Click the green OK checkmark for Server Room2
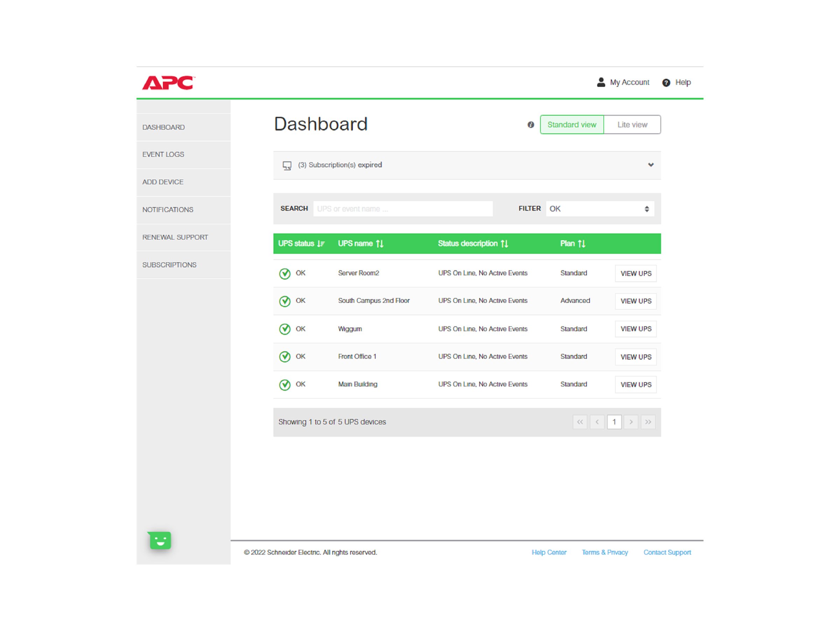The height and width of the screenshot is (630, 840). tap(285, 273)
